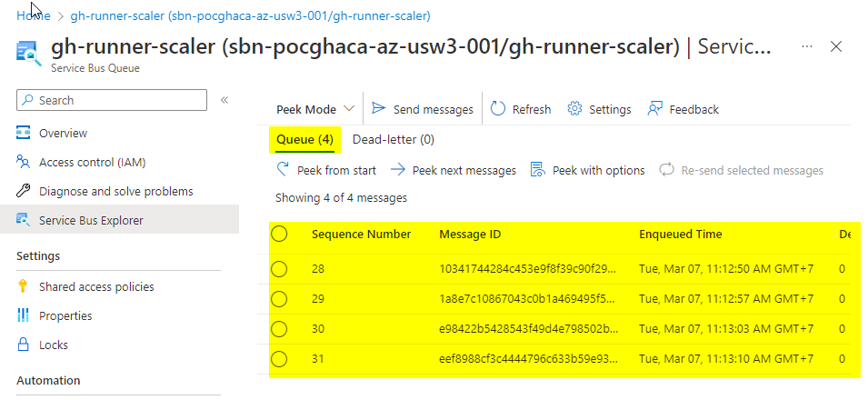868x400 pixels.
Task: Select the message with sequence number 31
Action: [x=280, y=359]
